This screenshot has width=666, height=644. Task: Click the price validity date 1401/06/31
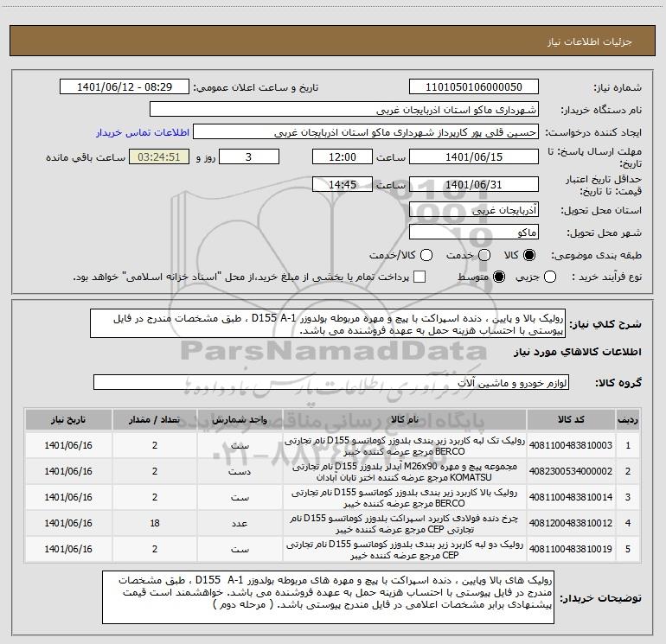(474, 184)
